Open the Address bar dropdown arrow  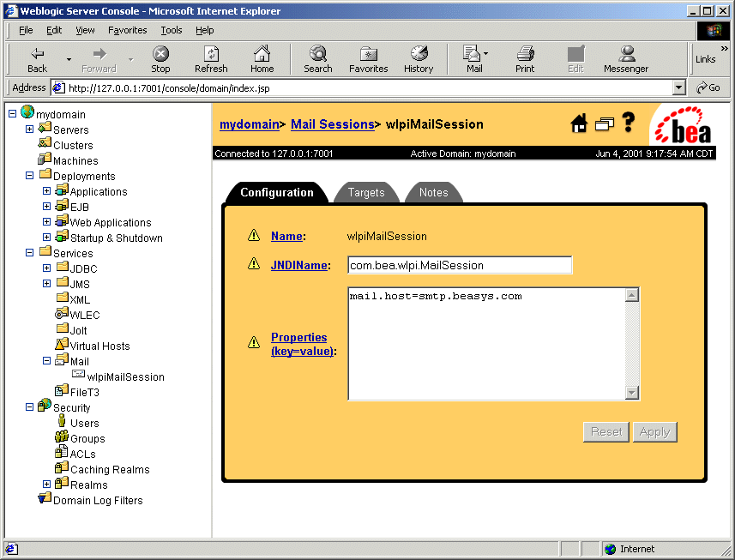click(x=678, y=87)
